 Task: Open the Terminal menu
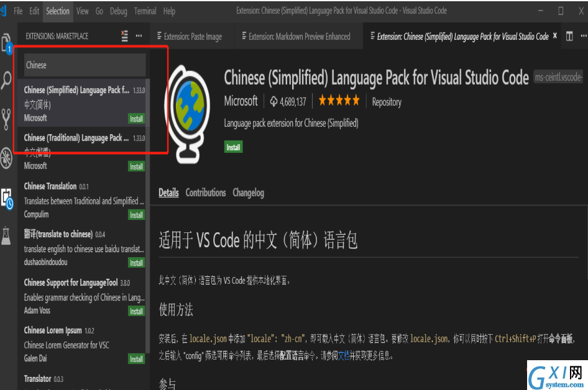tap(145, 11)
